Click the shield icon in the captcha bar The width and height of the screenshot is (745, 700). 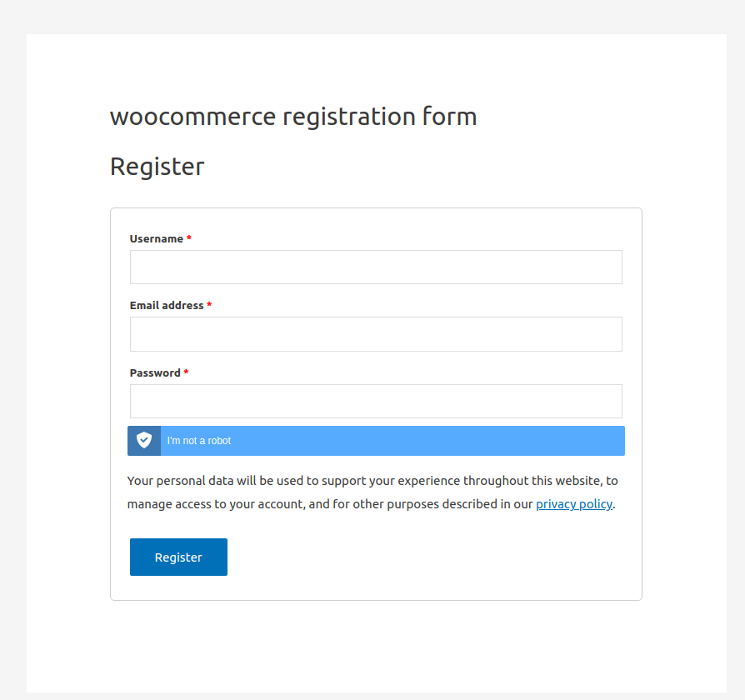point(144,441)
